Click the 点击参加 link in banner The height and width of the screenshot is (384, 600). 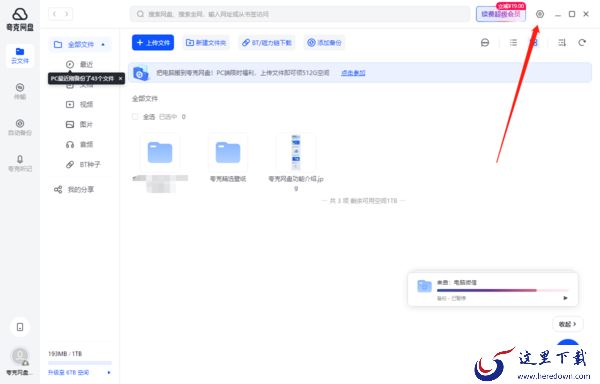pyautogui.click(x=353, y=73)
